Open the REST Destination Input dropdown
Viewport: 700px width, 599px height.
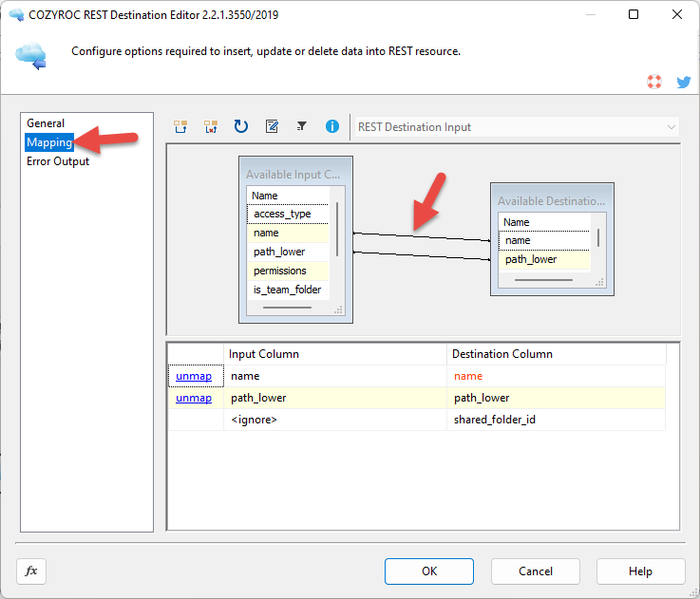(517, 127)
